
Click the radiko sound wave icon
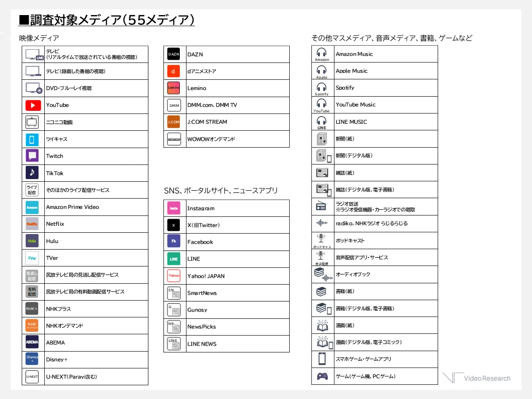coord(322,223)
